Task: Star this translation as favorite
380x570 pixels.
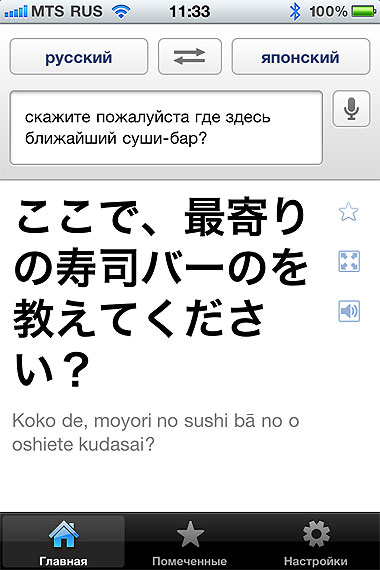Action: 348,212
